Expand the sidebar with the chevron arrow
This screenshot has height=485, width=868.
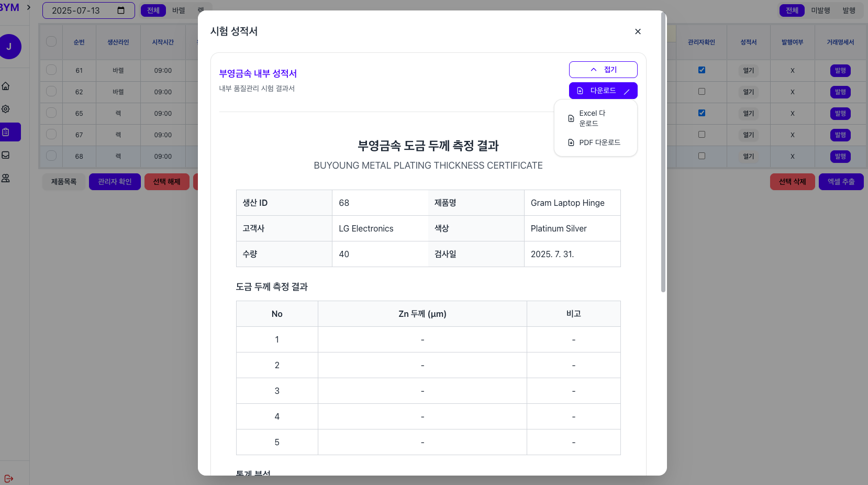pos(29,7)
